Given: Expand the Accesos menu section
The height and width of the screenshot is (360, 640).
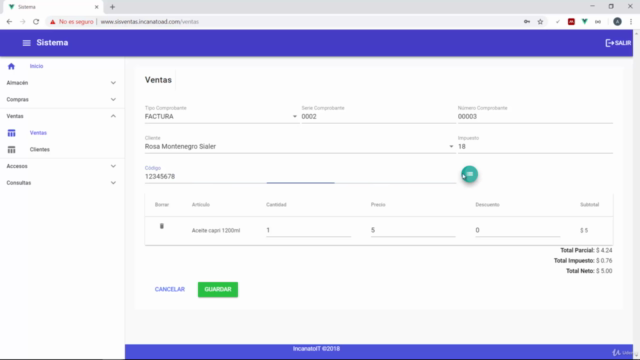Looking at the screenshot, I should pyautogui.click(x=62, y=166).
